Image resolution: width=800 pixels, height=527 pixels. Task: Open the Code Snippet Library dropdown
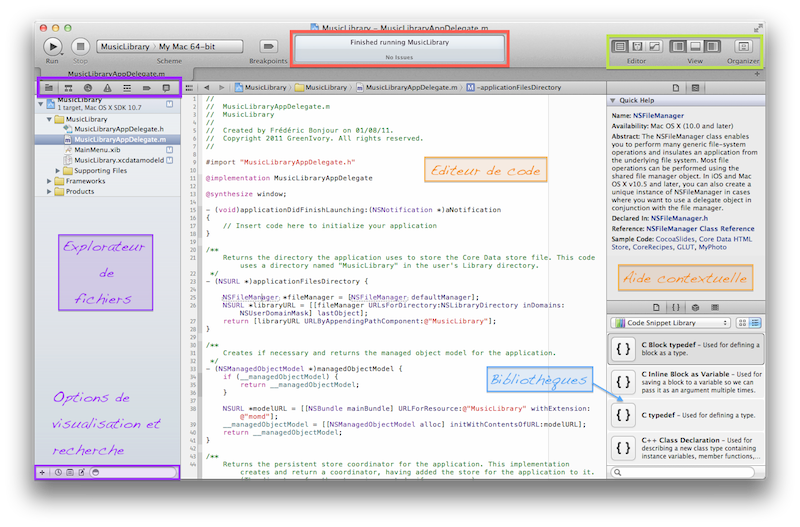[x=668, y=323]
